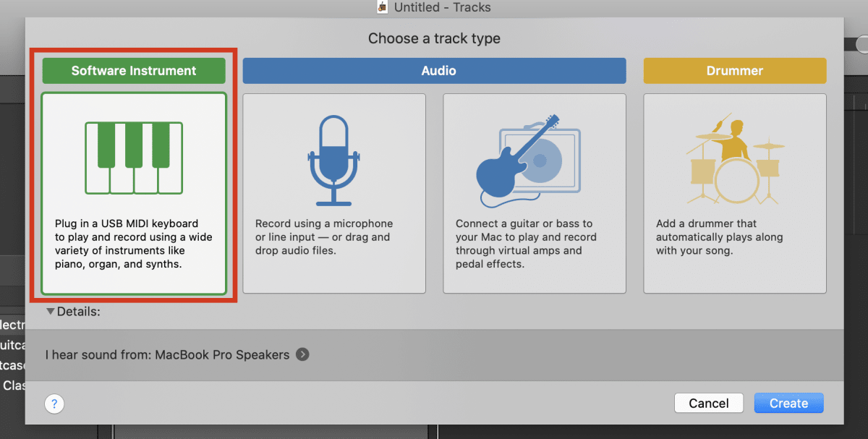Choose the automatic Drummer track option
The image size is (868, 439).
tap(734, 192)
